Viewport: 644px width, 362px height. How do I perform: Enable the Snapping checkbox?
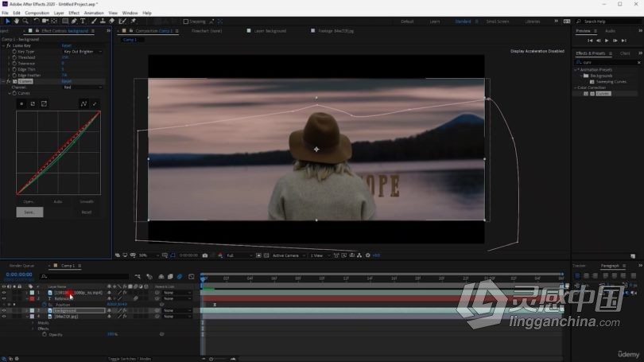tap(185, 21)
